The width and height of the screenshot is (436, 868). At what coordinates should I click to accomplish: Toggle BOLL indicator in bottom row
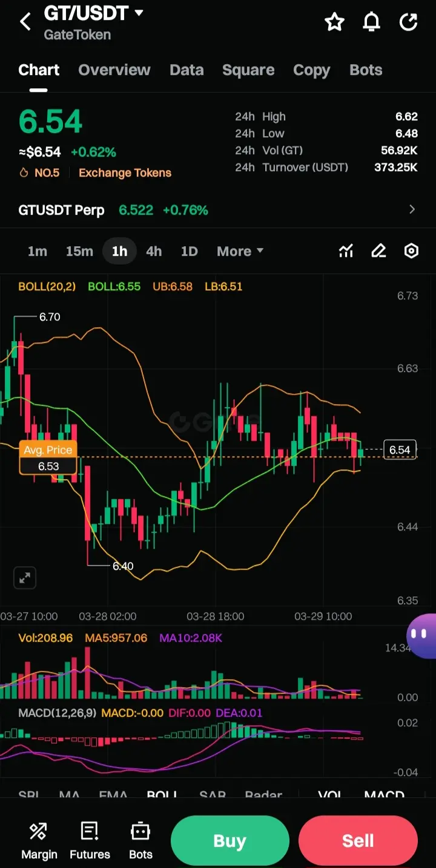pyautogui.click(x=162, y=795)
